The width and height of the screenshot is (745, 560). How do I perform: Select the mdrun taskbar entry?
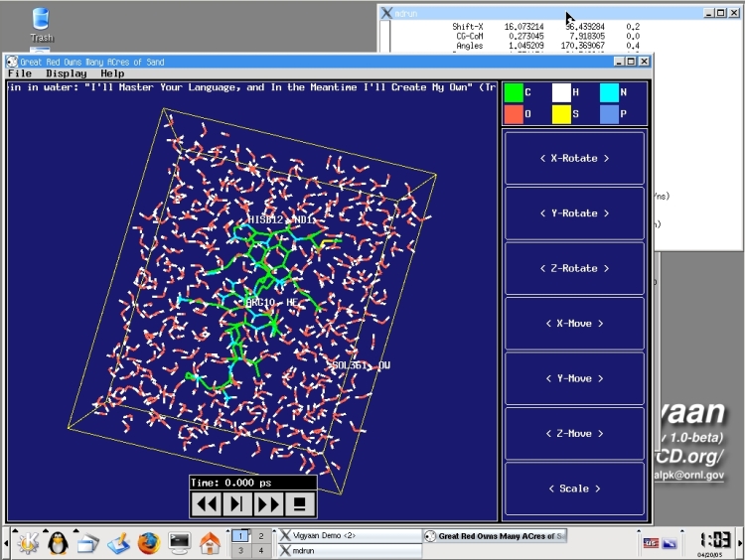[348, 550]
